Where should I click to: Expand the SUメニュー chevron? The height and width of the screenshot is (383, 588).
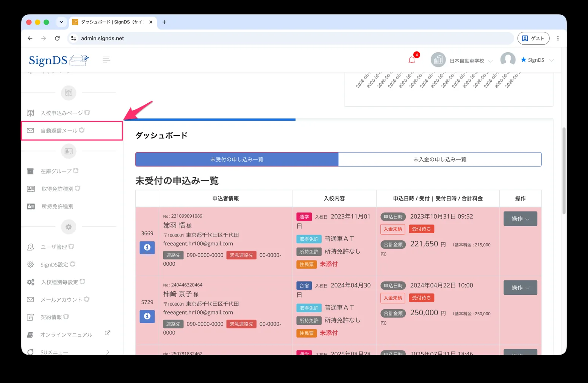pos(108,352)
